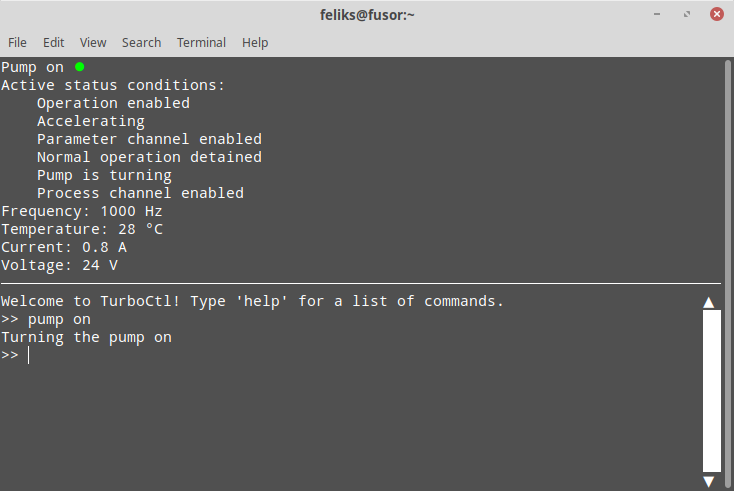Viewport: 734px width, 491px height.
Task: Click the 'Accelerating' status condition line
Action: pyautogui.click(x=91, y=121)
